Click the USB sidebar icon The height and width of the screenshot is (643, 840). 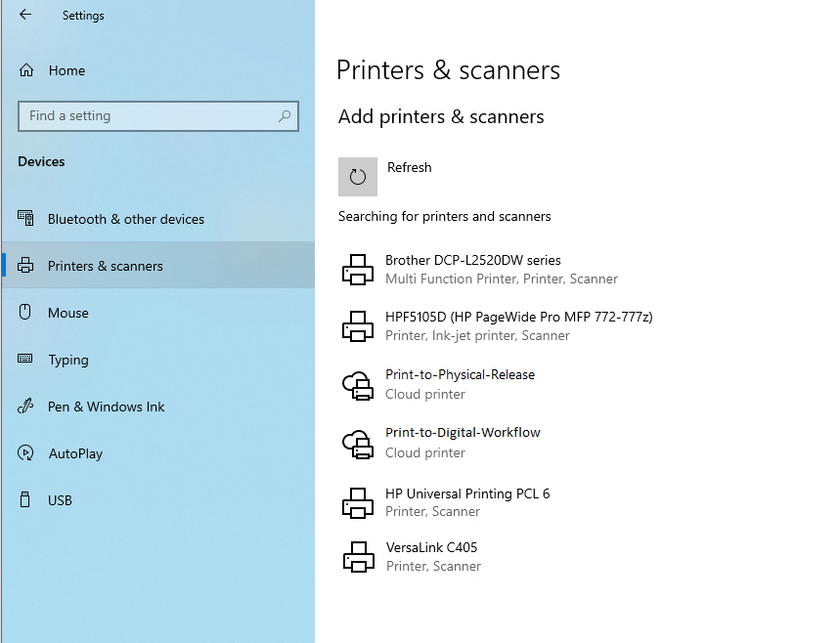(24, 499)
